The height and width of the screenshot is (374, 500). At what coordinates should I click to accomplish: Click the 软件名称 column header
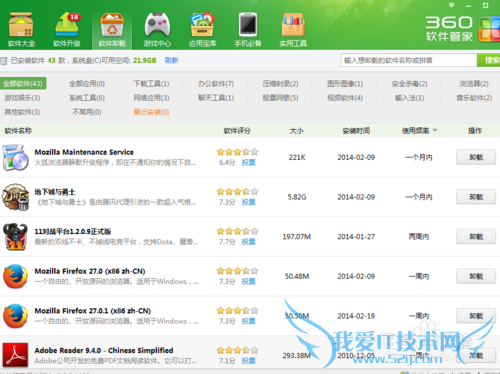(x=18, y=131)
